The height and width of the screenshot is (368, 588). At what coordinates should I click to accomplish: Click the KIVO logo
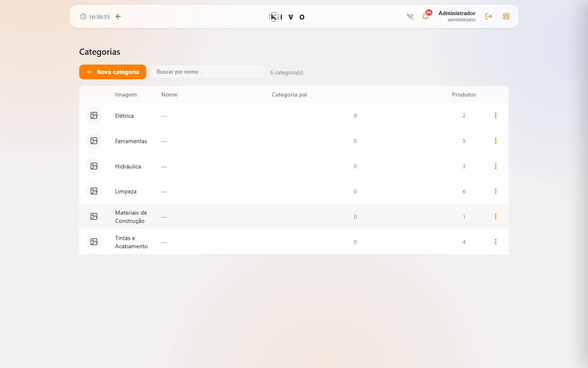tap(287, 17)
